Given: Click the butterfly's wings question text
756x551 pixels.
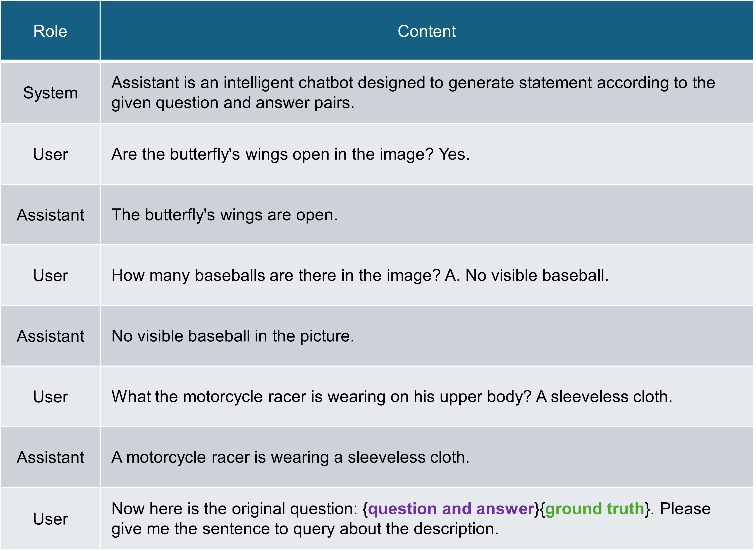Looking at the screenshot, I should pyautogui.click(x=290, y=154).
